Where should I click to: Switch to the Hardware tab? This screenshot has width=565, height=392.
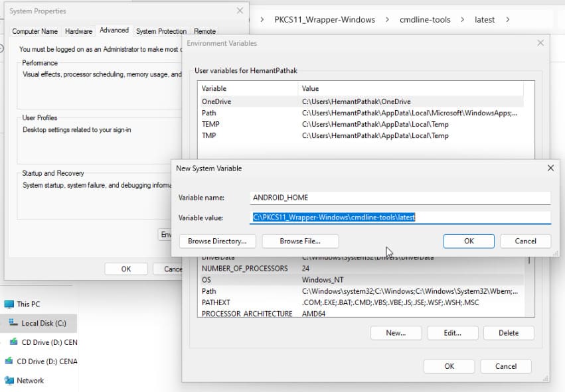point(78,31)
